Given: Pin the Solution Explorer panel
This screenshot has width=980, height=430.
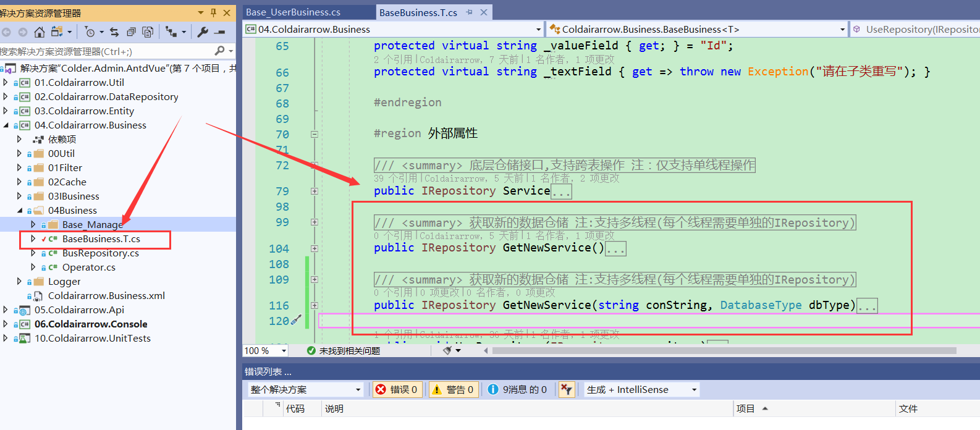Looking at the screenshot, I should [x=214, y=12].
